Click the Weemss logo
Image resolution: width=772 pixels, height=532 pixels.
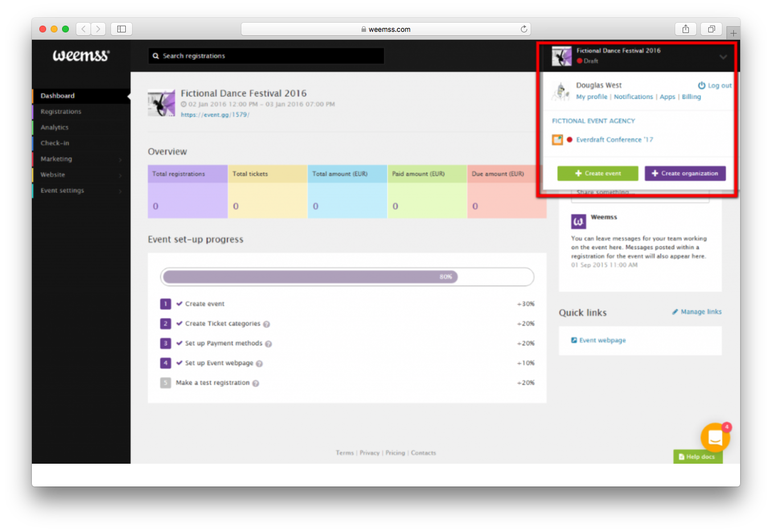click(81, 55)
